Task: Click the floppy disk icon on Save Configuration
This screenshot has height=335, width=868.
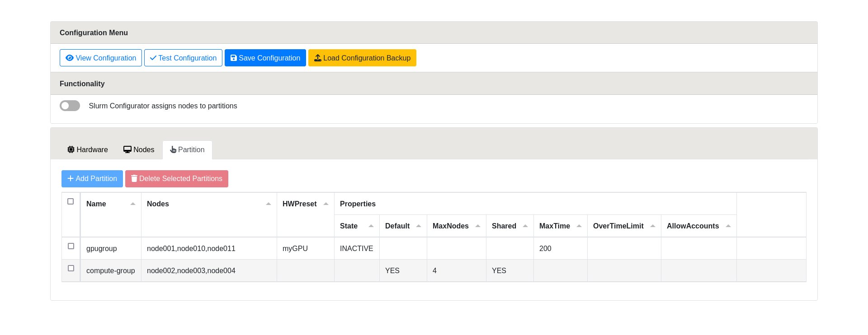Action: click(x=234, y=58)
